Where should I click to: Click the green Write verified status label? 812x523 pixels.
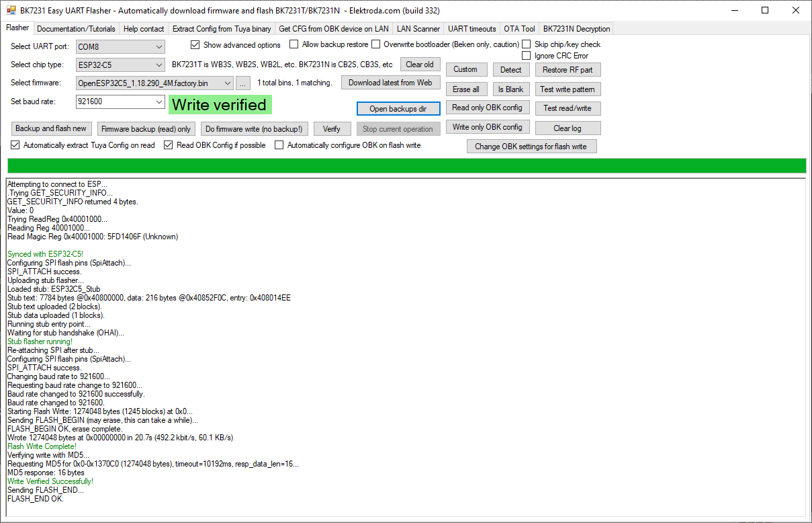[x=221, y=105]
